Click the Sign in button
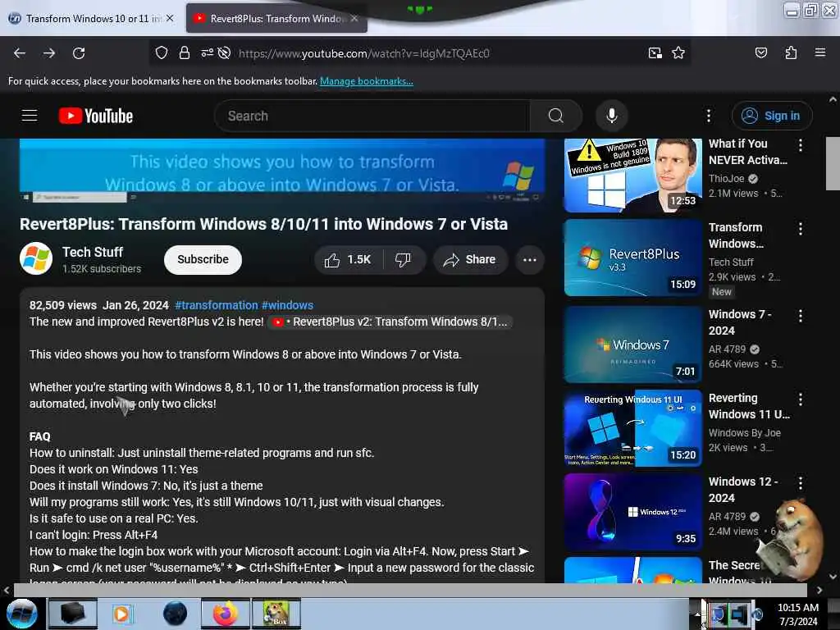This screenshot has width=840, height=630. click(771, 116)
